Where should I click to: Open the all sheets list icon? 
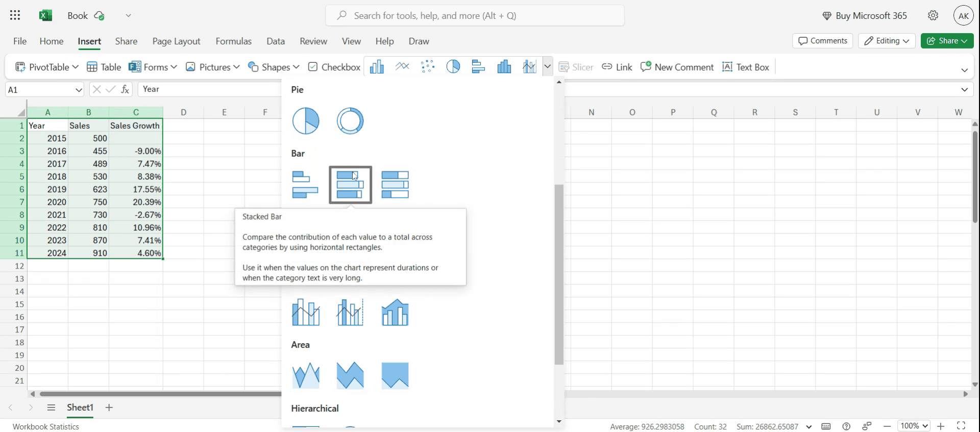pyautogui.click(x=51, y=407)
